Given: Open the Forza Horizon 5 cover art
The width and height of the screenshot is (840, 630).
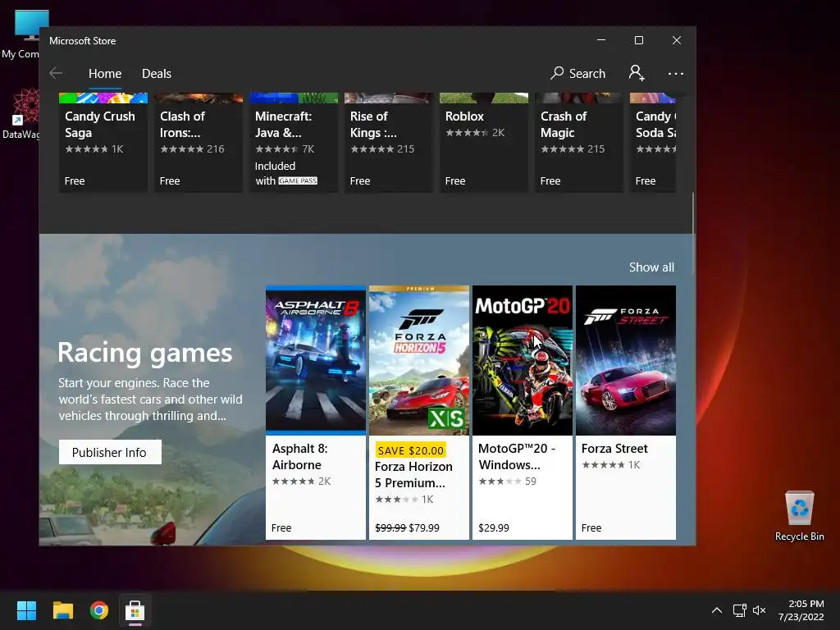Looking at the screenshot, I should click(419, 360).
